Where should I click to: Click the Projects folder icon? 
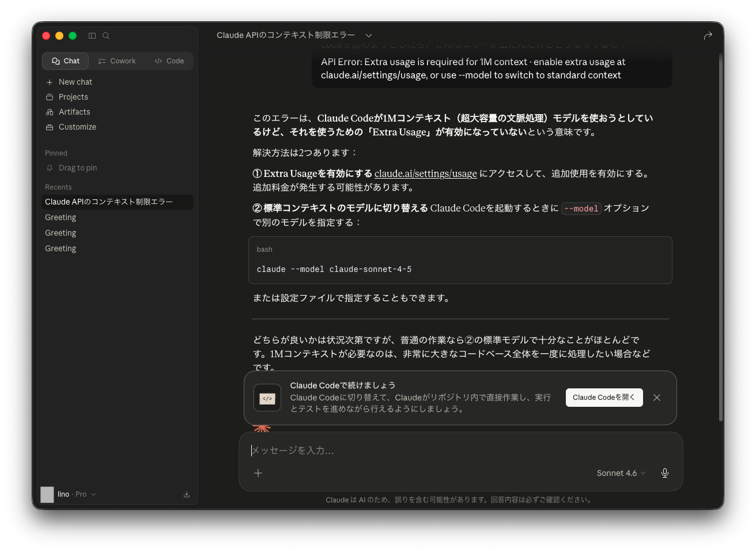coord(50,97)
